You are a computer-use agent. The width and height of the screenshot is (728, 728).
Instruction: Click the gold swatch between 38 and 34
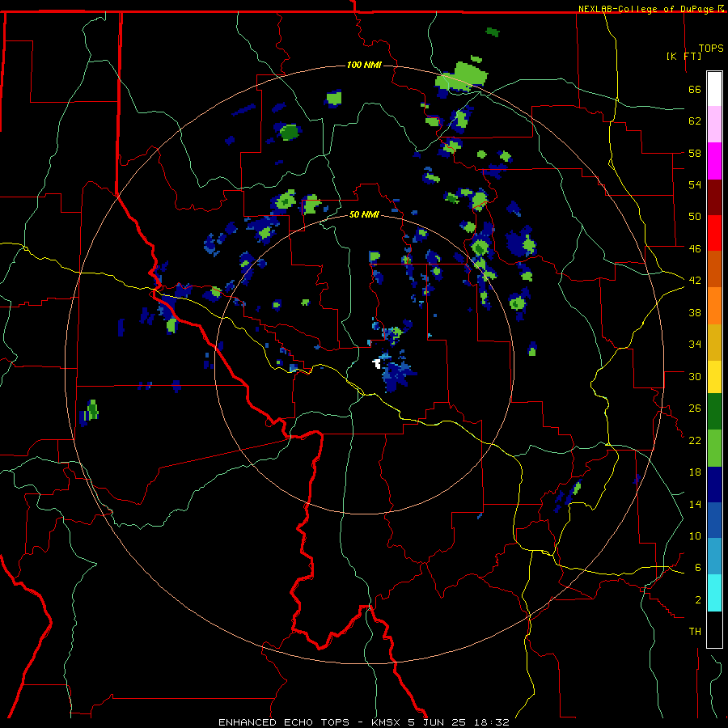714,342
